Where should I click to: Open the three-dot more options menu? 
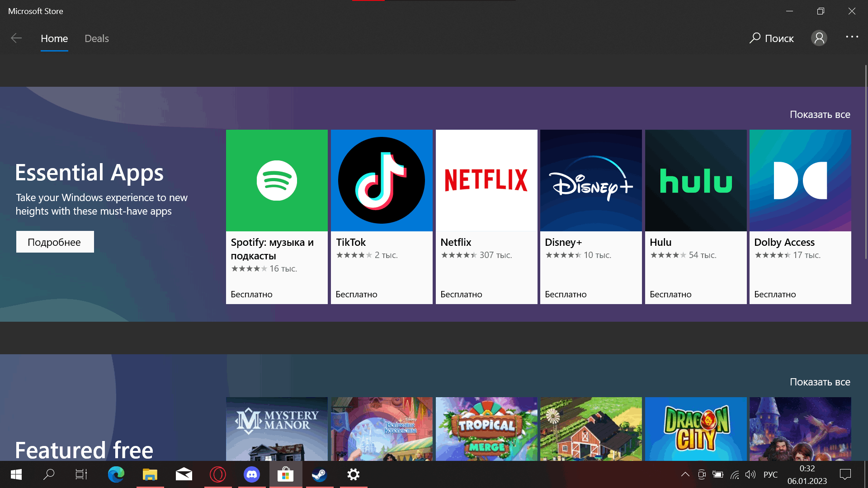click(852, 37)
